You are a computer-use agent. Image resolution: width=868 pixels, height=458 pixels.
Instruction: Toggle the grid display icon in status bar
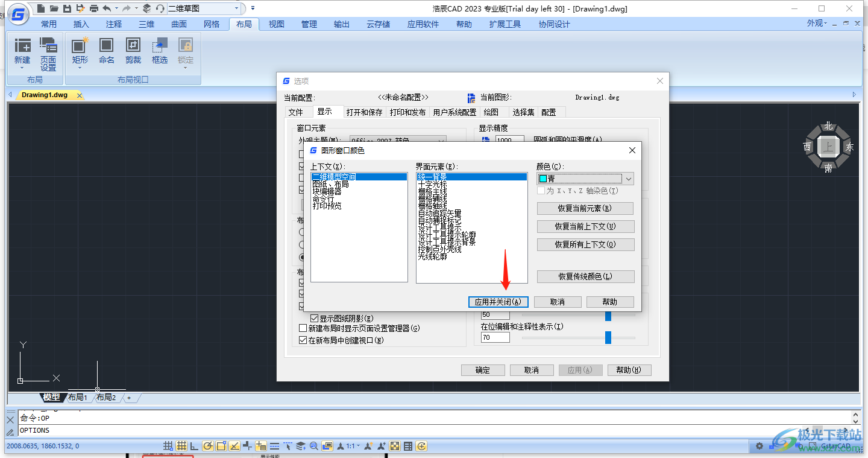[x=181, y=446]
